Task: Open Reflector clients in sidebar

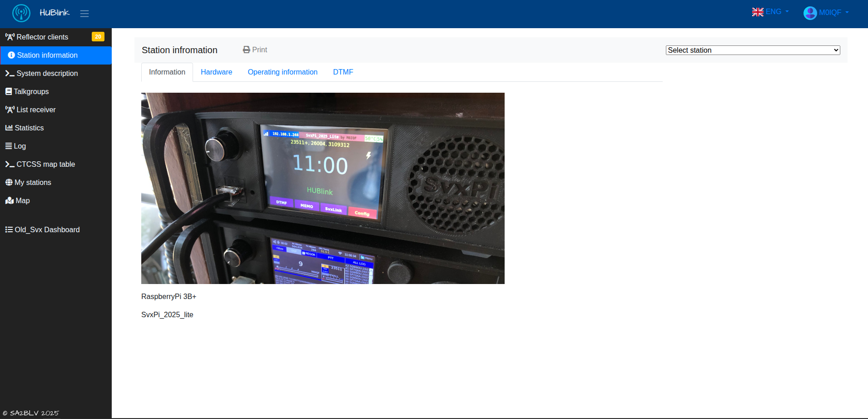Action: 56,37
